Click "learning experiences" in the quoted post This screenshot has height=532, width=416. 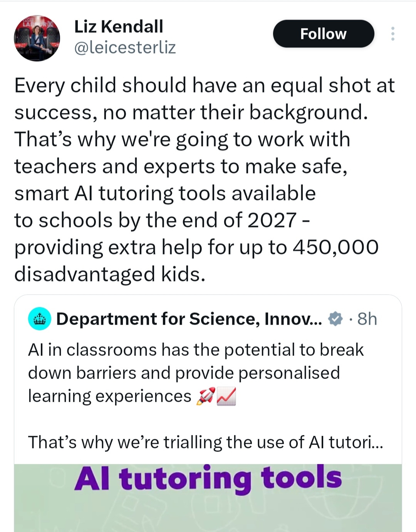[x=110, y=396]
